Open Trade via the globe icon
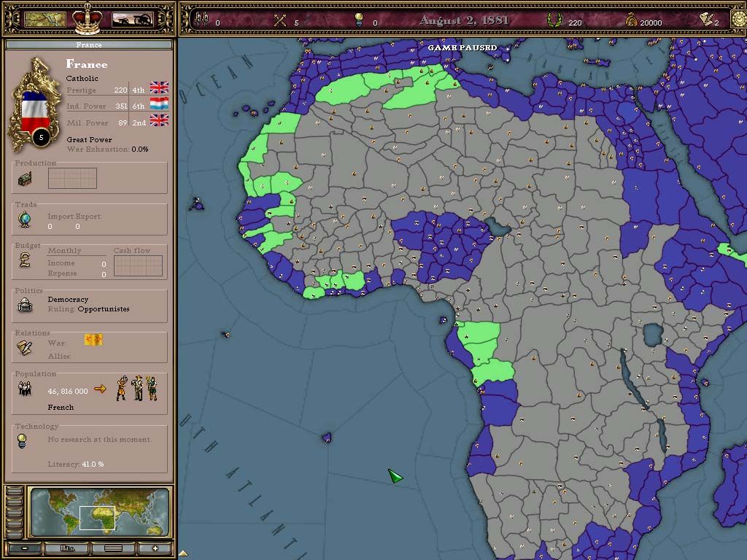The height and width of the screenshot is (560, 747). point(25,219)
